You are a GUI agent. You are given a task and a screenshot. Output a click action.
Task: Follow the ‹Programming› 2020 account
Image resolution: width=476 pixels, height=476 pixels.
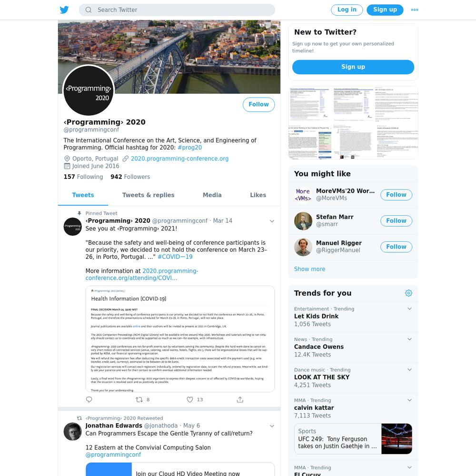(258, 104)
